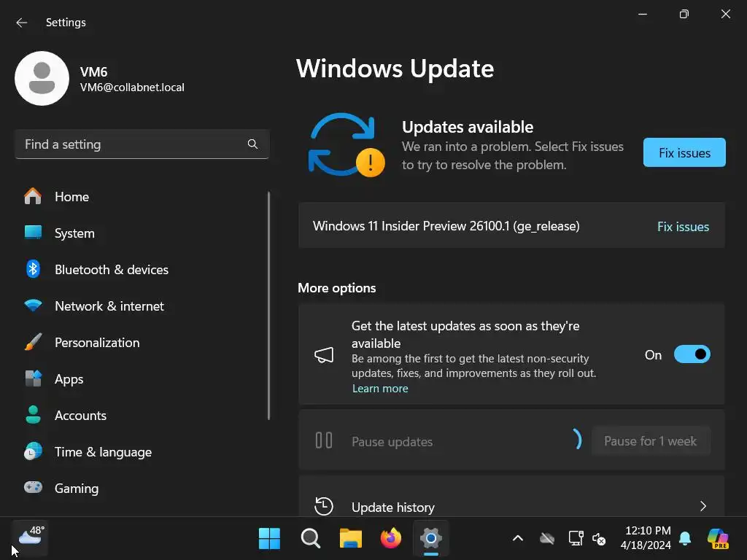Viewport: 747px width, 560px height.
Task: Open Pause for 1 week dropdown
Action: (651, 441)
